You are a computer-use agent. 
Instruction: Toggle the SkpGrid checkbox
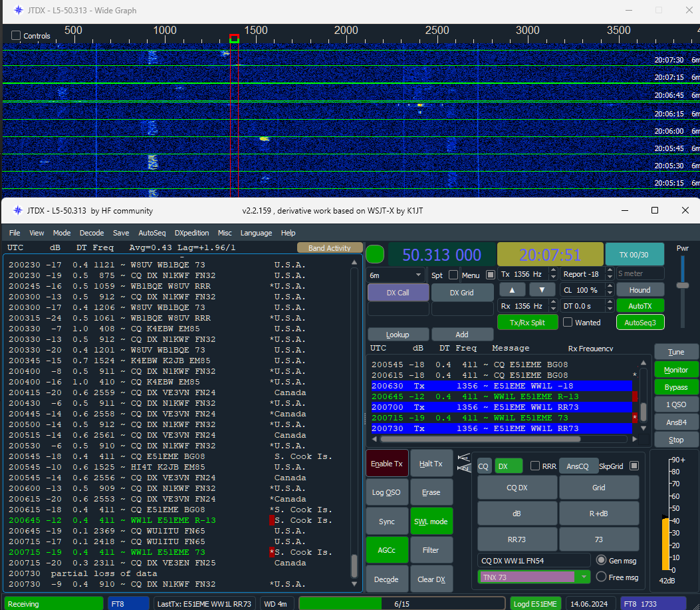click(634, 466)
